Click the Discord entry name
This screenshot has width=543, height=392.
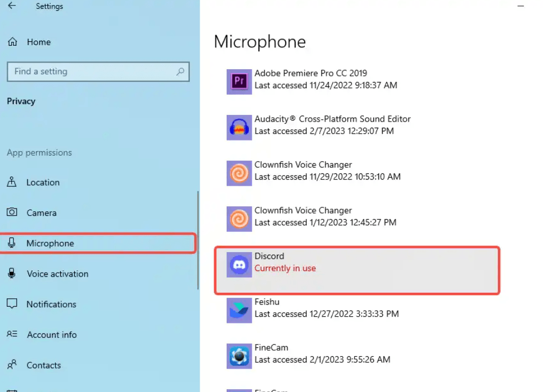(269, 256)
